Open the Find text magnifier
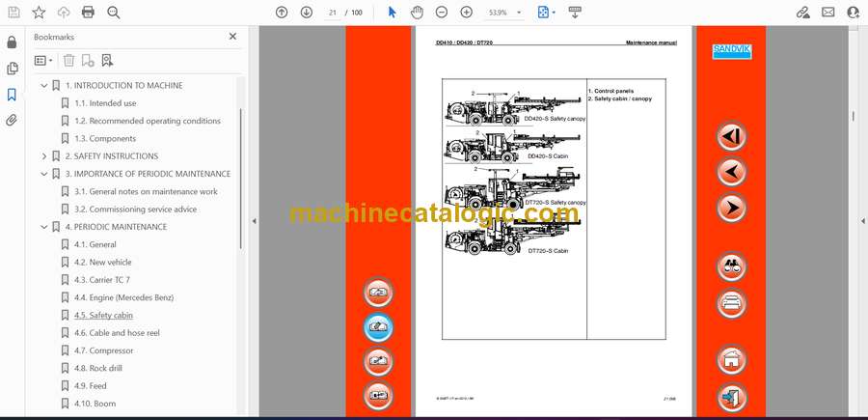The height and width of the screenshot is (420, 868). (x=114, y=13)
